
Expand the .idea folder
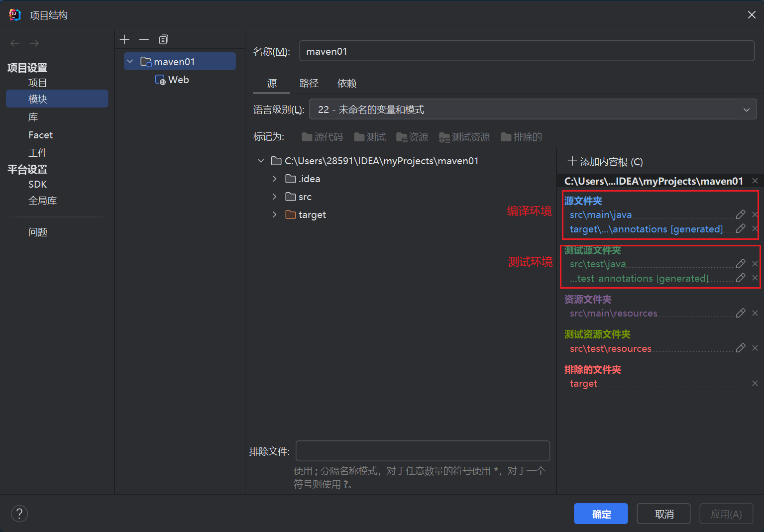pyautogui.click(x=274, y=179)
